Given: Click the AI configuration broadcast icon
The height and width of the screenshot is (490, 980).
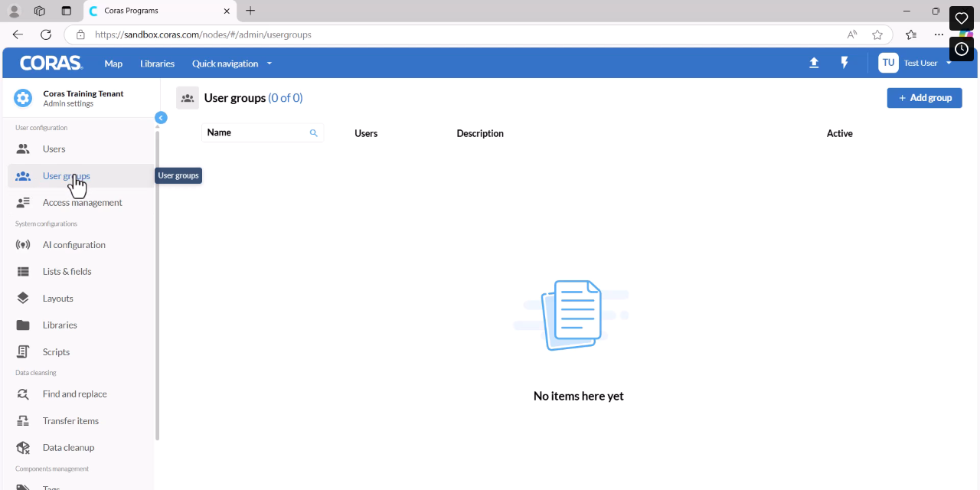Looking at the screenshot, I should click(x=23, y=245).
